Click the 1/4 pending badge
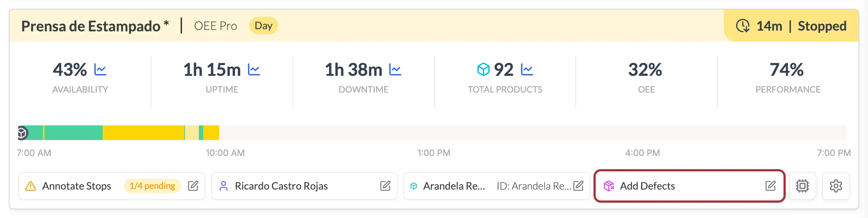This screenshot has width=868, height=218. click(153, 186)
